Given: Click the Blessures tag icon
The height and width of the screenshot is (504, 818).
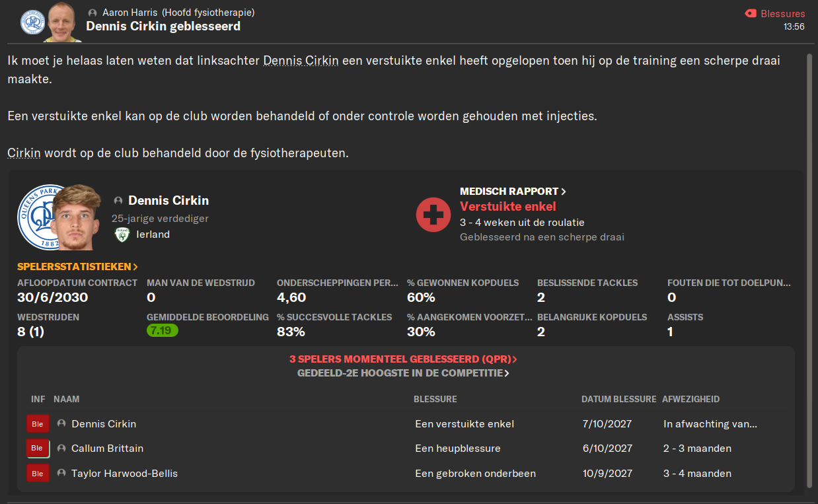Looking at the screenshot, I should [x=750, y=13].
